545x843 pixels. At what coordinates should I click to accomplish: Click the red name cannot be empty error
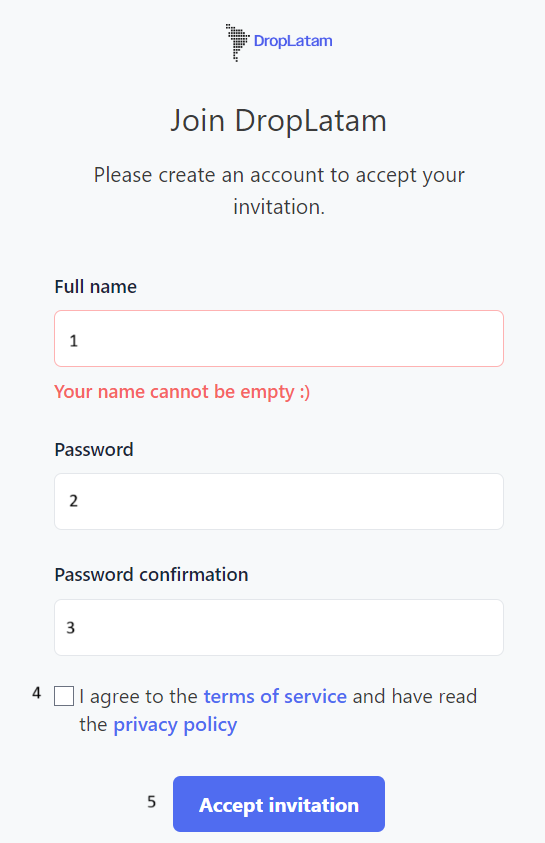pyautogui.click(x=182, y=392)
